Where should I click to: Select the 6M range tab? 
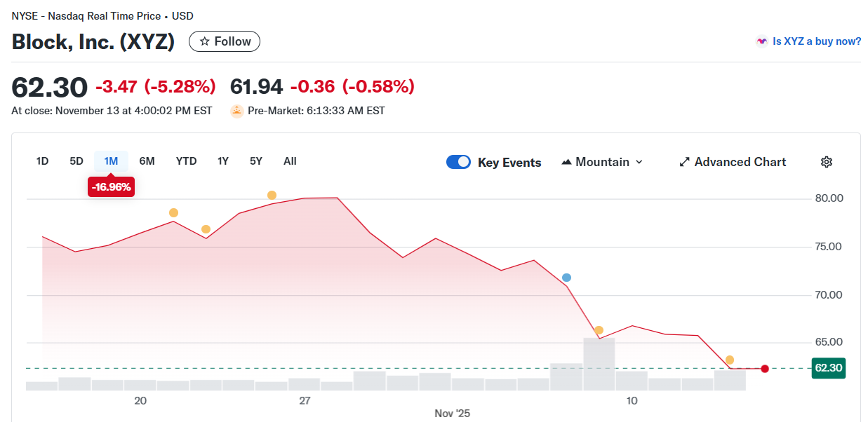click(147, 161)
